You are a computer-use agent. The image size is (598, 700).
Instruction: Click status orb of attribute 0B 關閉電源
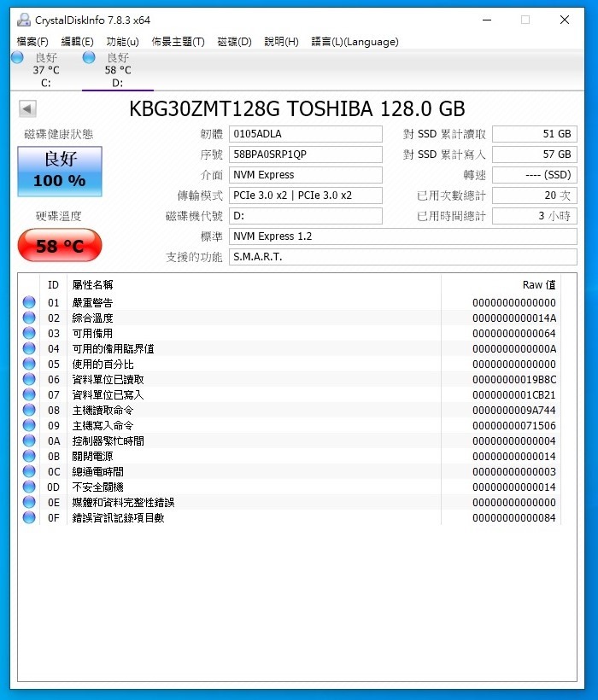click(x=29, y=456)
